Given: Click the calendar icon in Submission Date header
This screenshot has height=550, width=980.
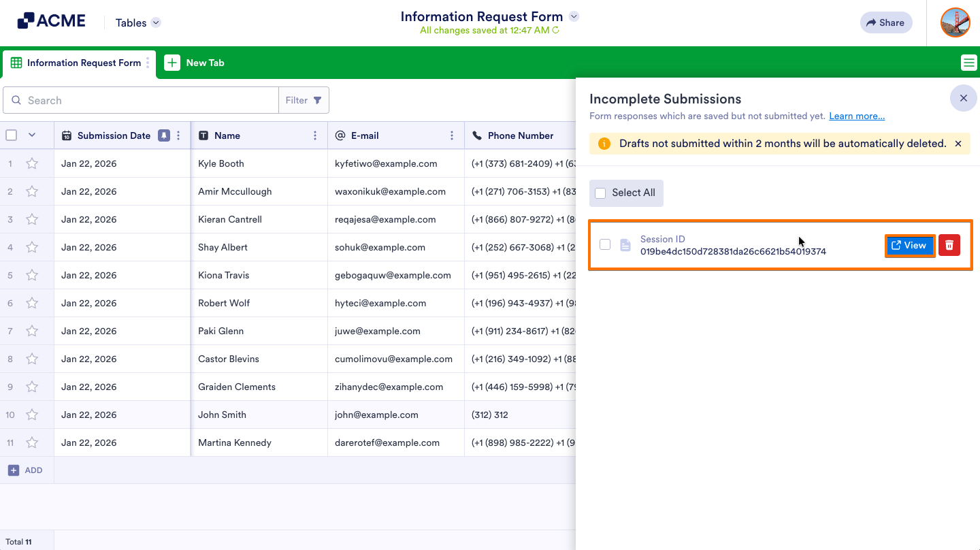Looking at the screenshot, I should point(66,135).
